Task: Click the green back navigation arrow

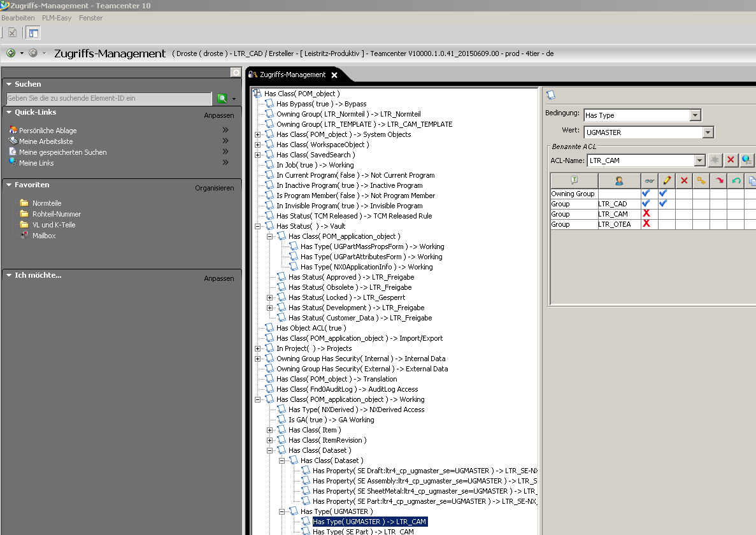Action: [11, 53]
